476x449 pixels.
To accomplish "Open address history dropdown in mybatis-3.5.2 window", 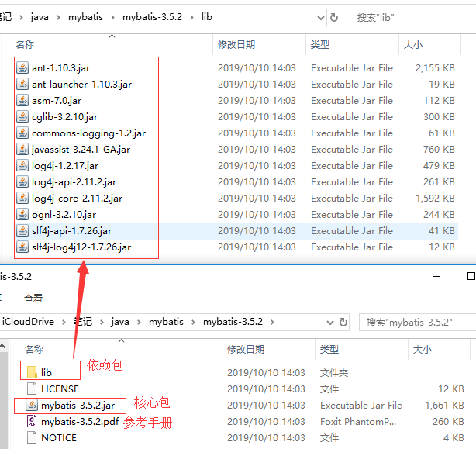I will pyautogui.click(x=330, y=322).
